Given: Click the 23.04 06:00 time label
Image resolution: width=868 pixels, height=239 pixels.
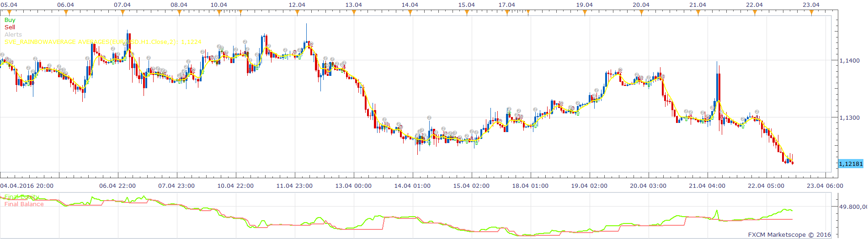Looking at the screenshot, I should [825, 186].
